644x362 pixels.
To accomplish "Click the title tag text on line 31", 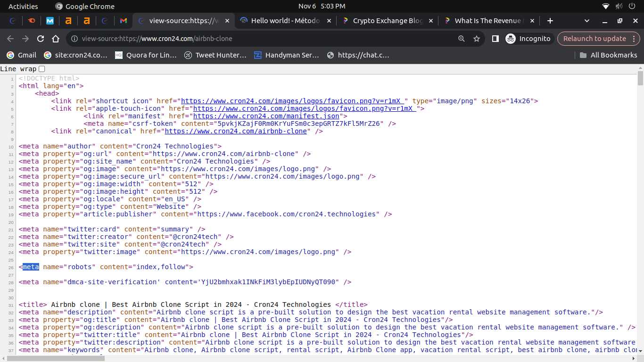I will 191,304.
